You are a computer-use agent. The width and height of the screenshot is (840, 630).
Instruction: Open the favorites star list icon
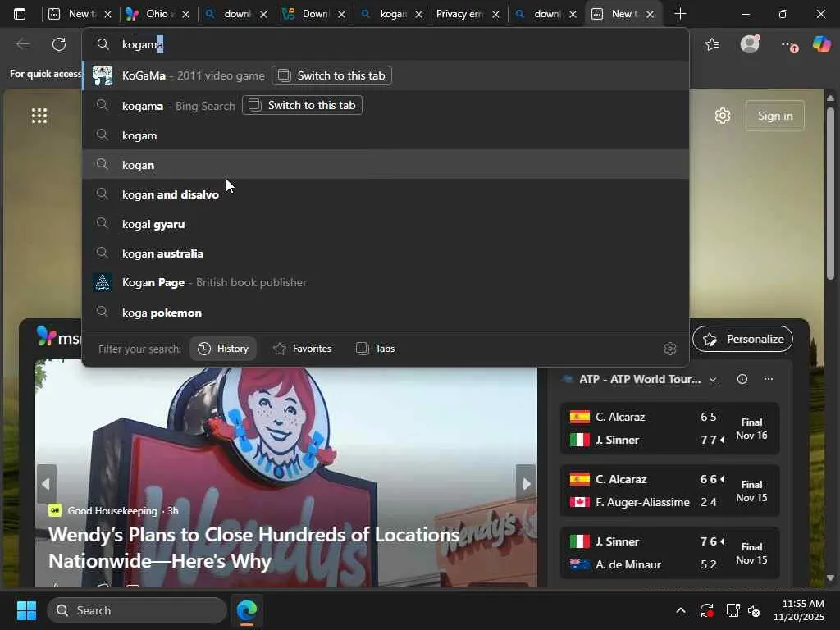712,44
